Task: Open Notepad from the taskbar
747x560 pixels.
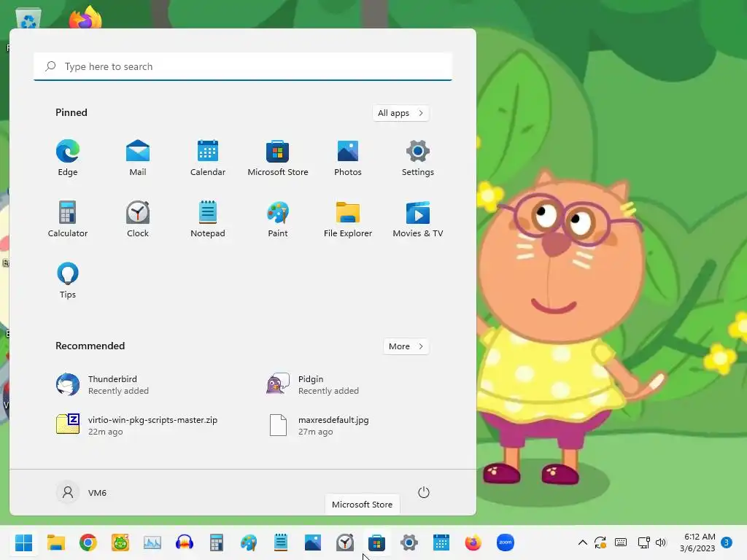Action: [281, 542]
